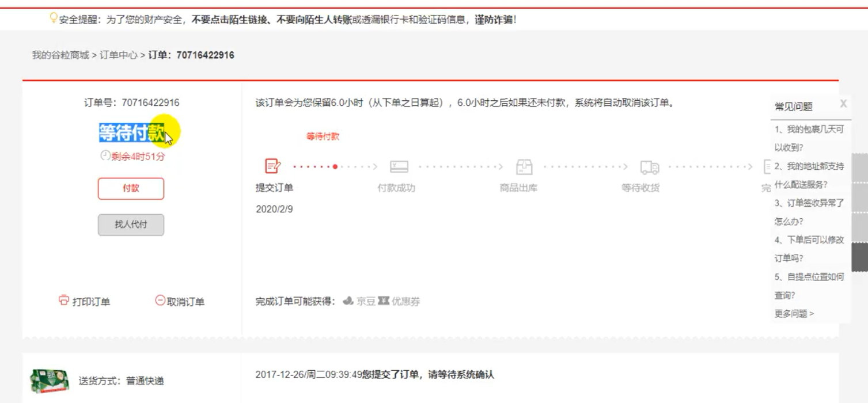This screenshot has height=403, width=868.
Task: Click the payment success card icon
Action: [x=399, y=167]
